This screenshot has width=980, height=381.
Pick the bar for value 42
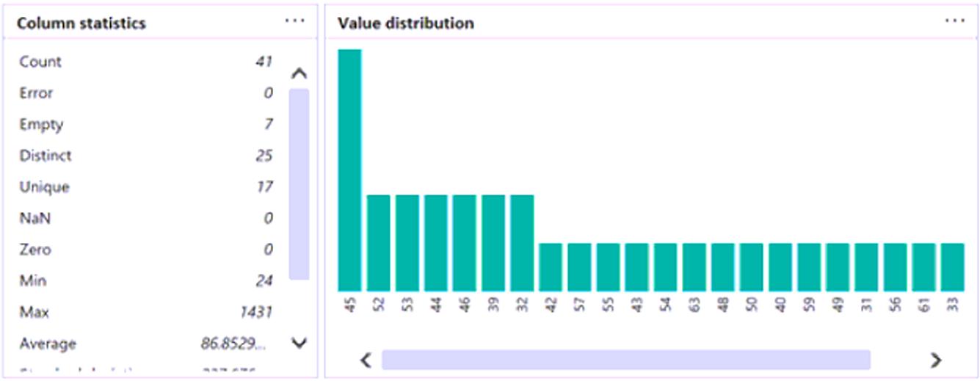click(551, 267)
